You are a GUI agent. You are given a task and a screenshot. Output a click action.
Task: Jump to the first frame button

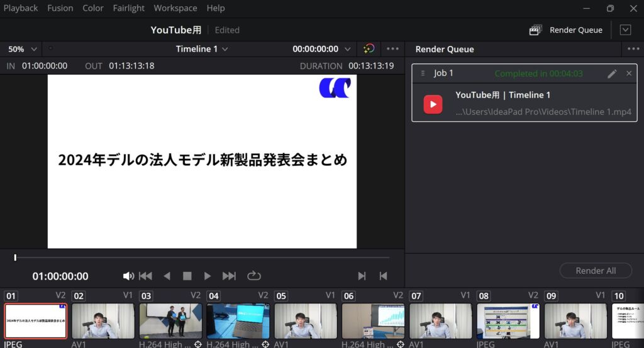145,276
